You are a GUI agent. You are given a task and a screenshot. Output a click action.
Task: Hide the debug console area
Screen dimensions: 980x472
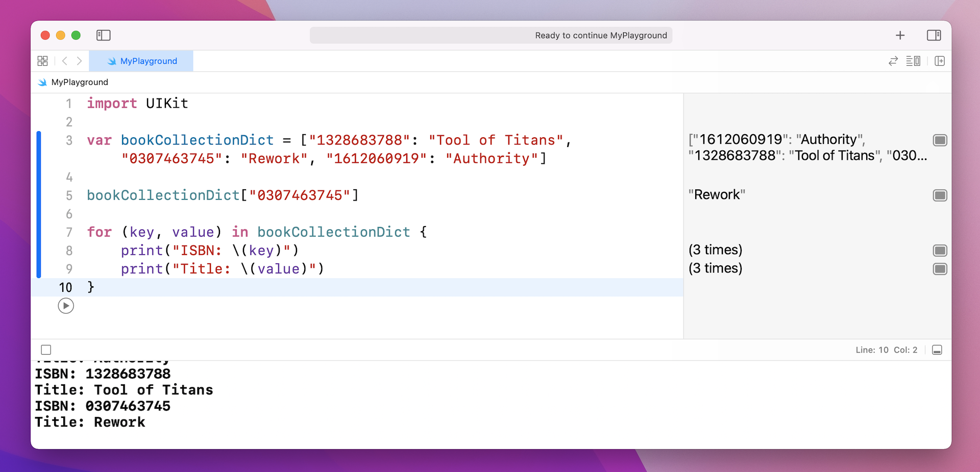tap(937, 350)
